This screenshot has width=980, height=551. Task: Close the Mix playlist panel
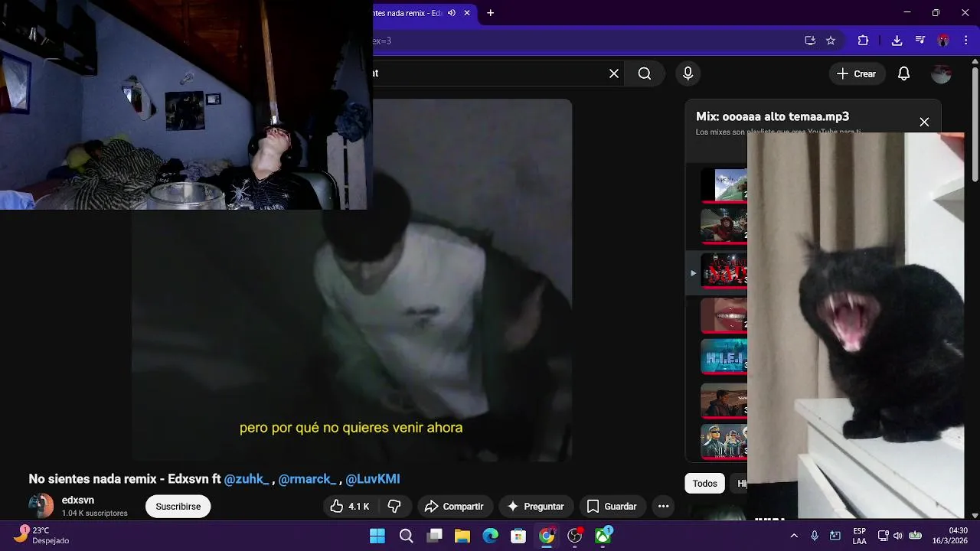[924, 122]
